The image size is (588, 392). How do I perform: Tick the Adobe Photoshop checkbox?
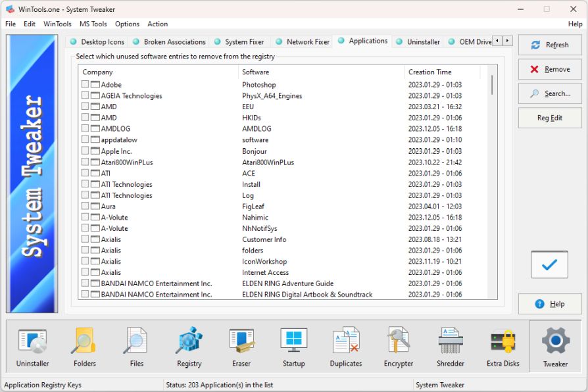tap(85, 84)
